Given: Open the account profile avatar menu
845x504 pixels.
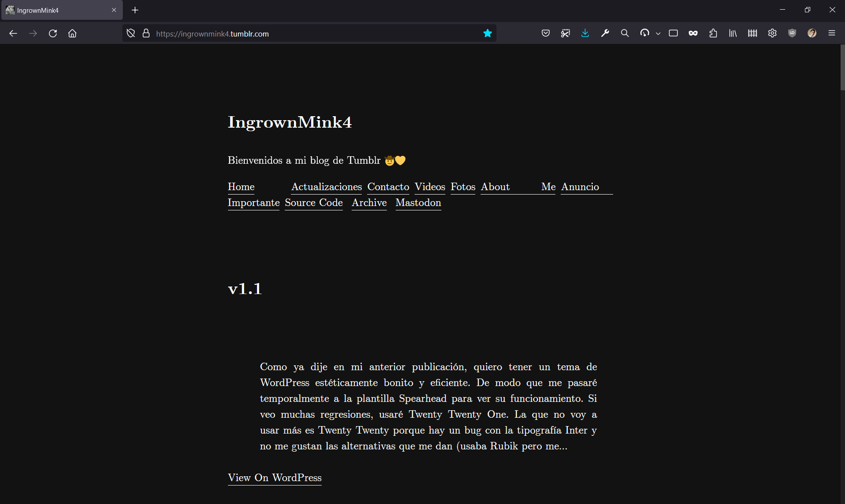Looking at the screenshot, I should pos(812,33).
